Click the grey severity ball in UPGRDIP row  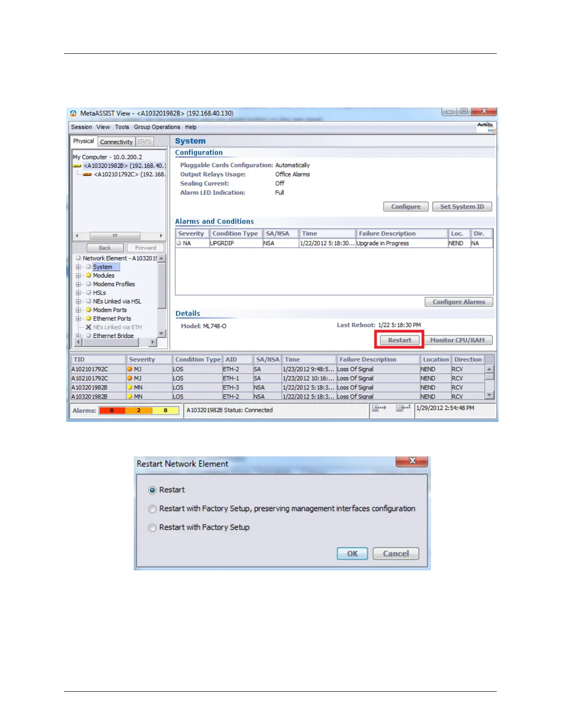[179, 243]
